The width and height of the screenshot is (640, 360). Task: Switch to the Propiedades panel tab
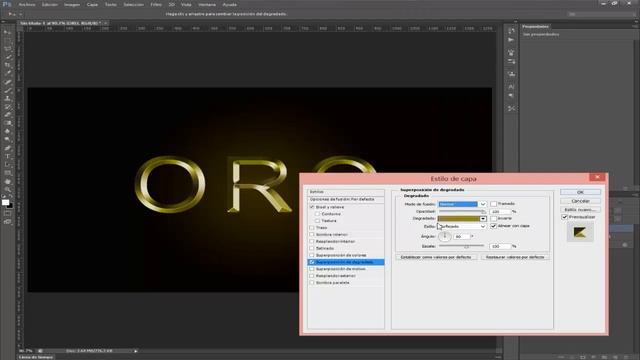point(536,27)
